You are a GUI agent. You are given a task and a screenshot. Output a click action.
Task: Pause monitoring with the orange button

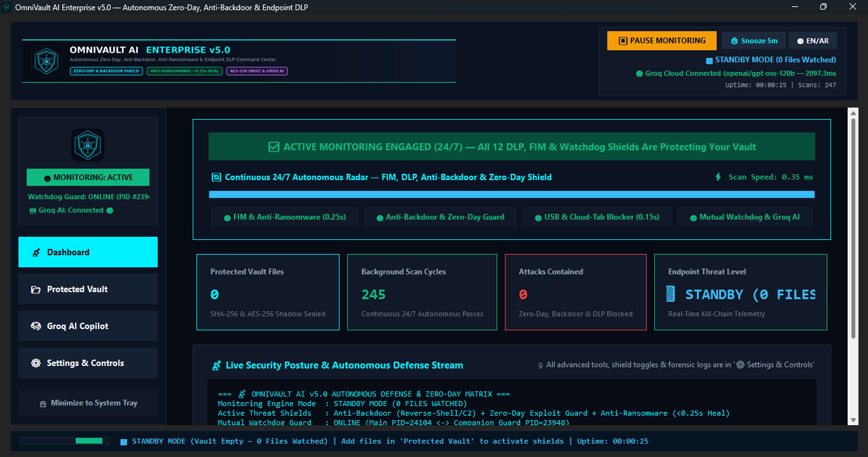pyautogui.click(x=662, y=41)
